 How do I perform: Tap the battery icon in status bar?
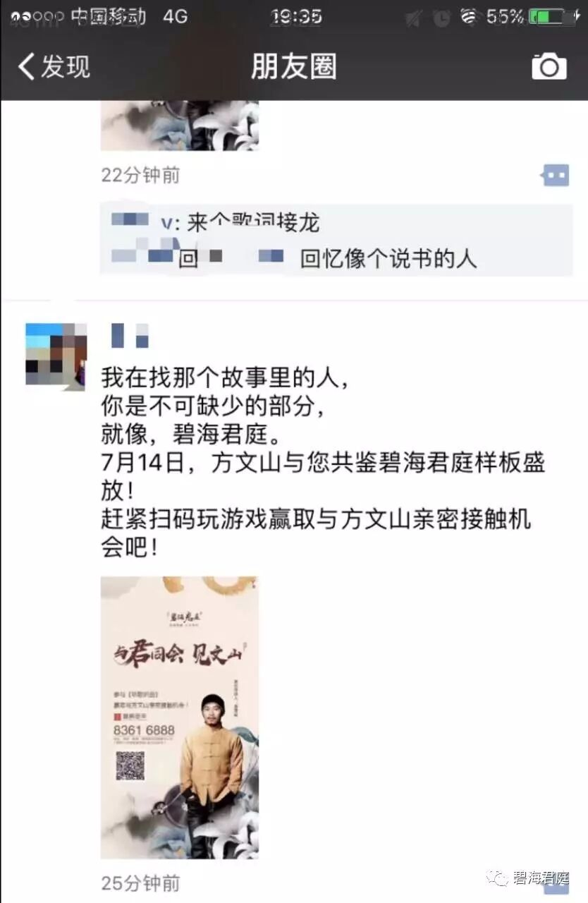point(551,16)
